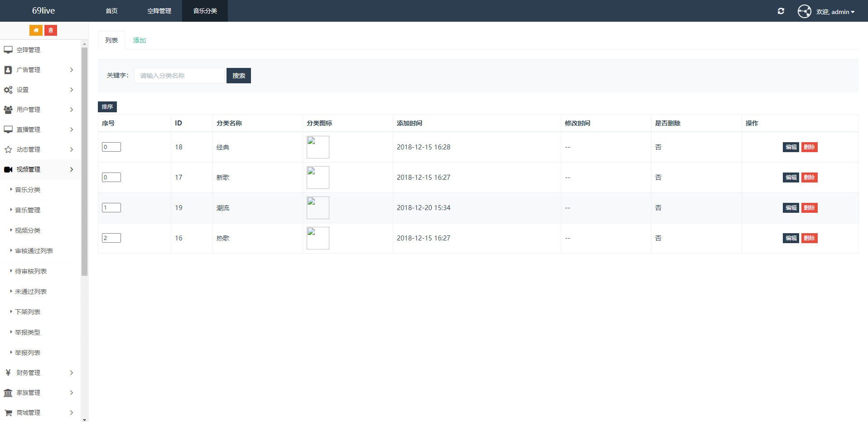Click the sort order field for 热歌
Viewport: 868px width, 422px height.
click(x=111, y=238)
